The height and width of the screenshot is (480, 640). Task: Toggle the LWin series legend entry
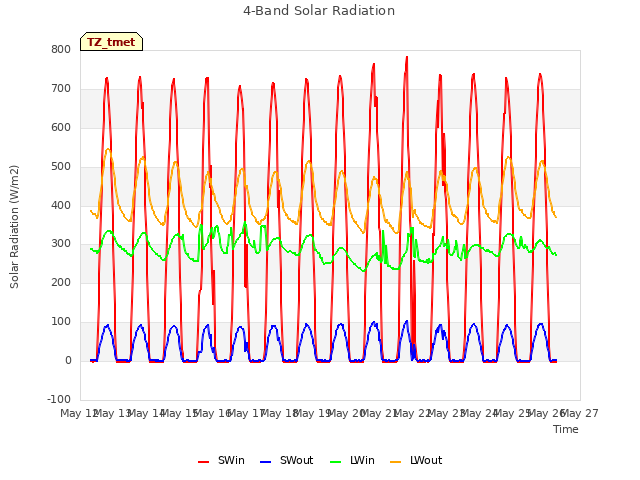[352, 460]
